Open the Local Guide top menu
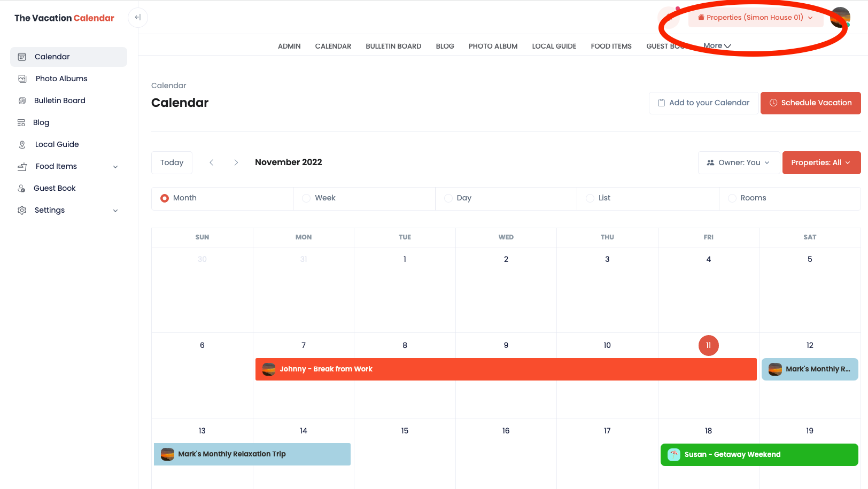The height and width of the screenshot is (489, 868). click(554, 46)
